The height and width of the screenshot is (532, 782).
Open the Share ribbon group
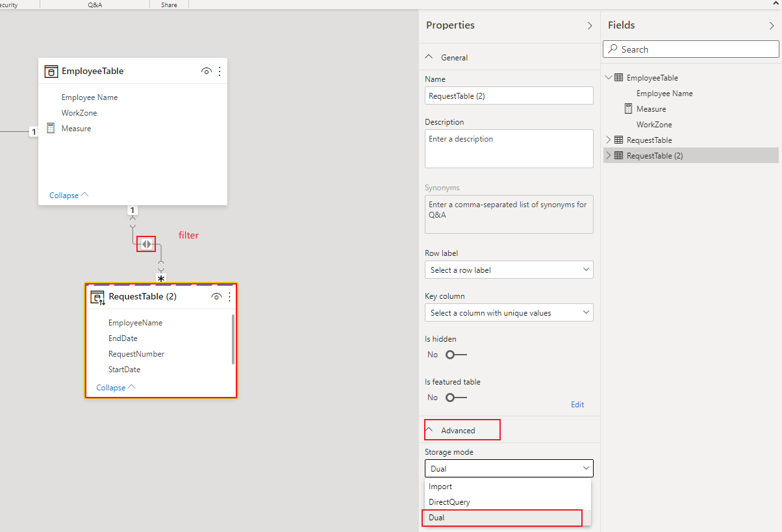coord(169,4)
